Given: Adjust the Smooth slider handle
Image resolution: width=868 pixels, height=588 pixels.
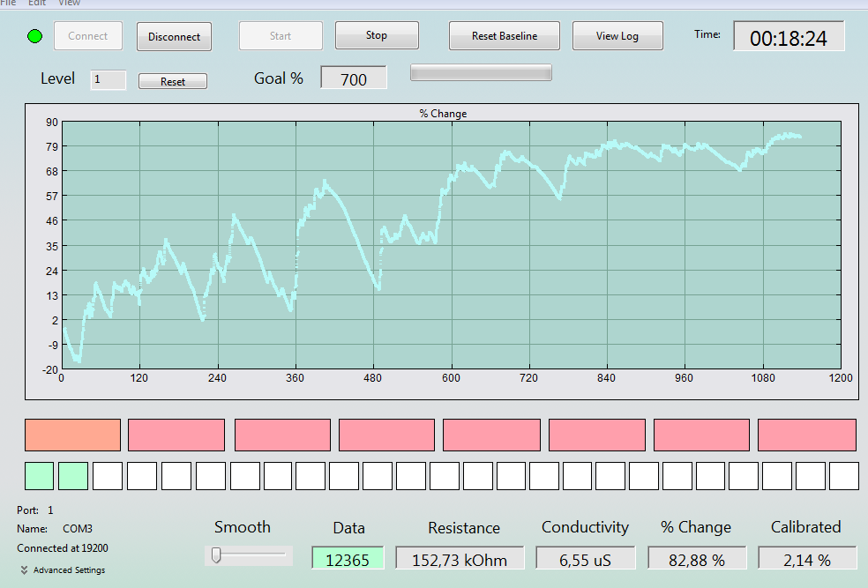Looking at the screenshot, I should pos(216,555).
